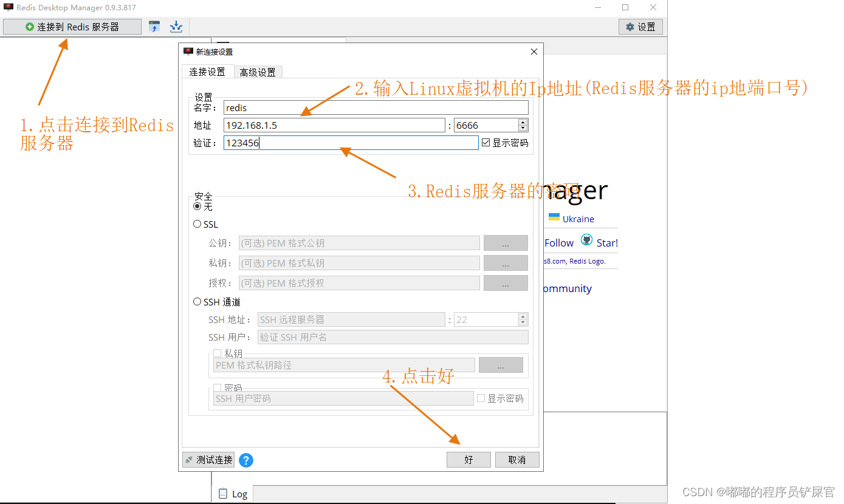Click the Star! link
The width and height of the screenshot is (844, 504).
click(x=607, y=243)
